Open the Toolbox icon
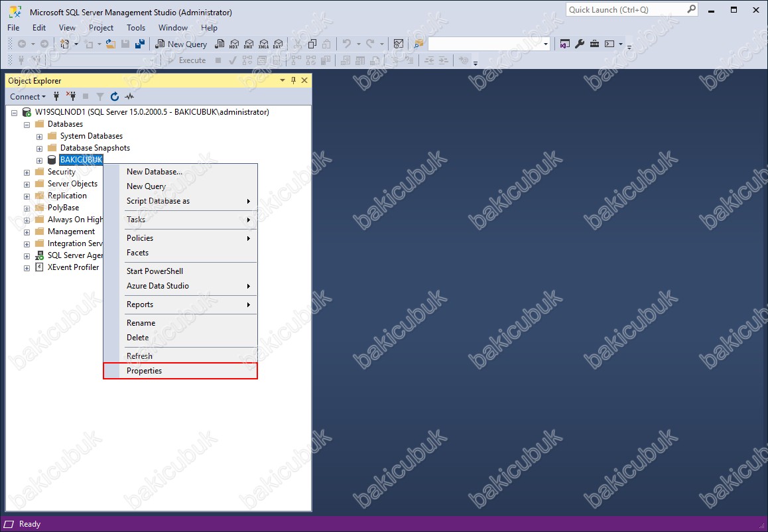 [x=594, y=44]
